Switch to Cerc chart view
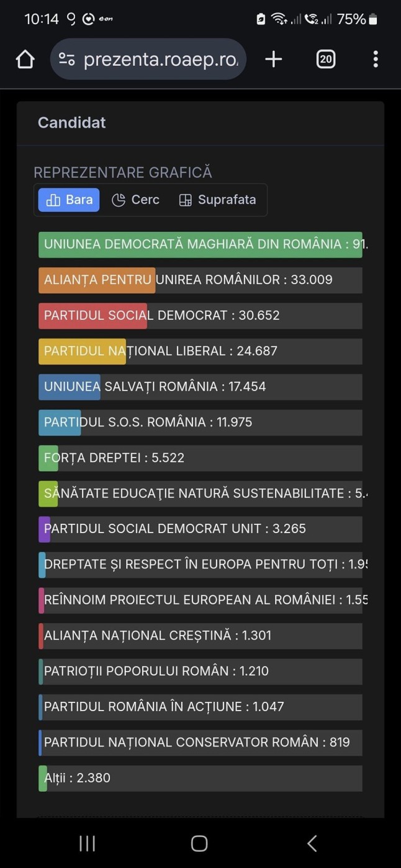Screen dimensions: 401x868 click(135, 200)
